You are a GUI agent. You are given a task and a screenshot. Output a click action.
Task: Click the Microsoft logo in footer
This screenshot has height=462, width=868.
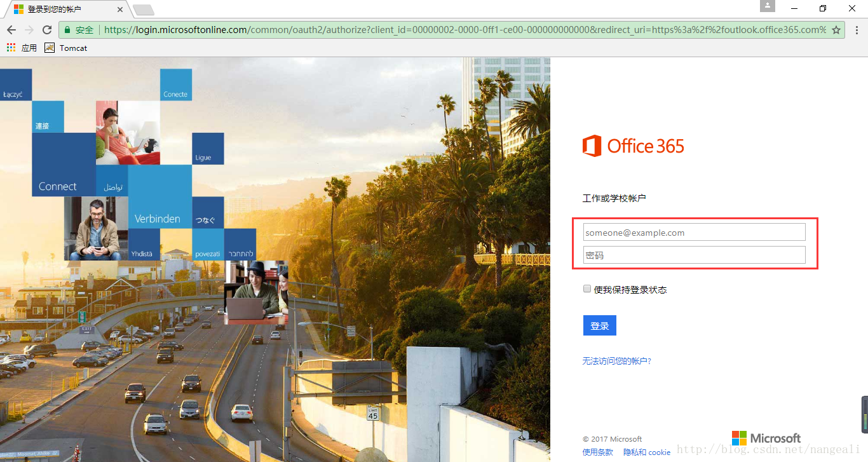pos(766,438)
